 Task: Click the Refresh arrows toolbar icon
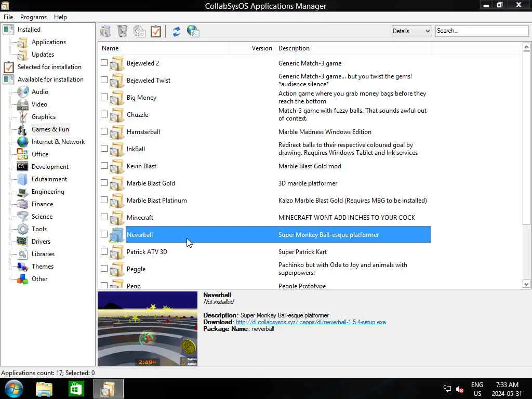click(x=177, y=31)
